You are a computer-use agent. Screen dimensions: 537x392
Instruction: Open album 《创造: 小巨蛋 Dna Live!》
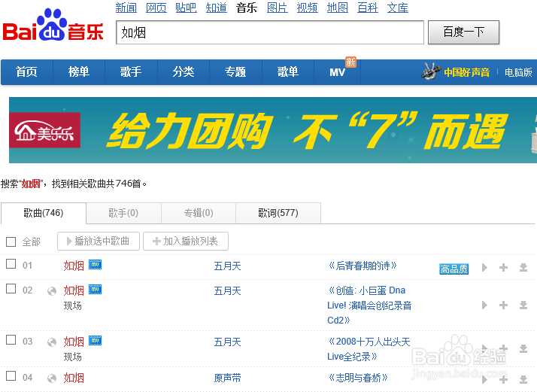[369, 305]
